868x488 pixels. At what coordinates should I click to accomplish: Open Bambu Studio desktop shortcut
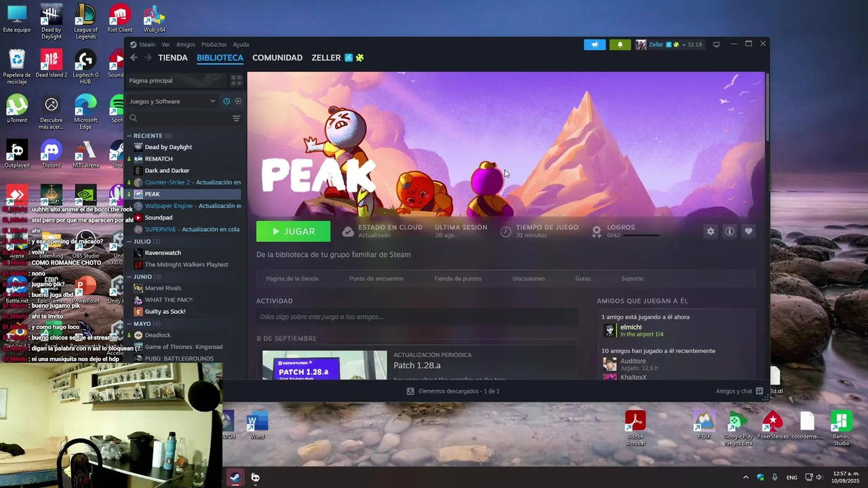click(x=841, y=428)
